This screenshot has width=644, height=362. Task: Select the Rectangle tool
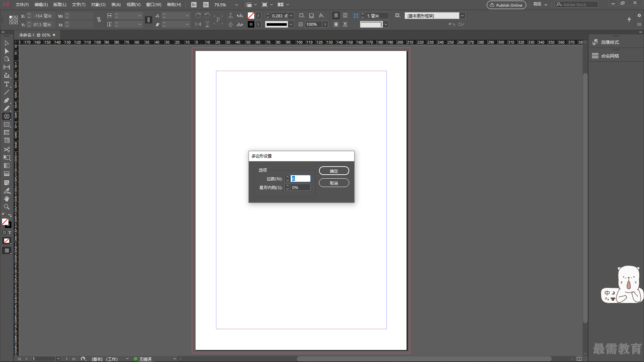(x=6, y=124)
